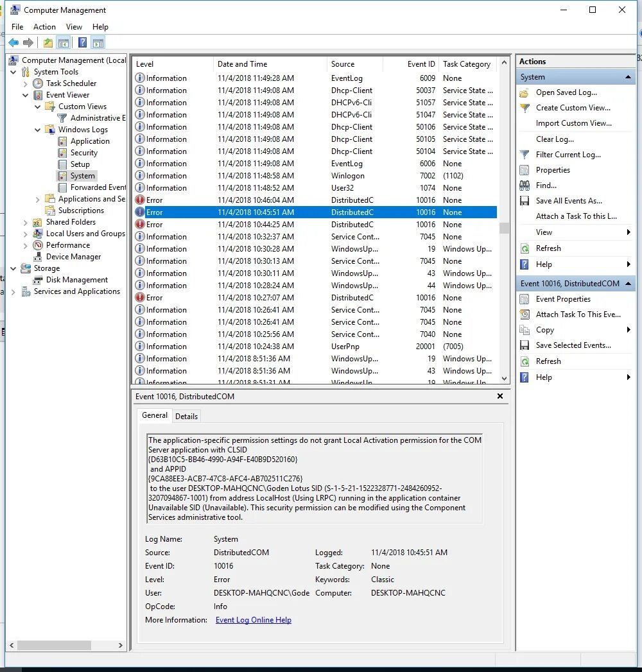
Task: Click event list scrollbar down arrow
Action: point(504,379)
